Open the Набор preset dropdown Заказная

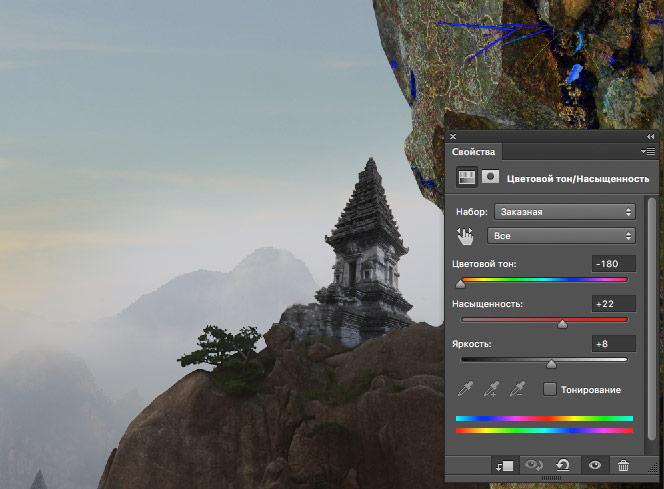click(x=564, y=212)
